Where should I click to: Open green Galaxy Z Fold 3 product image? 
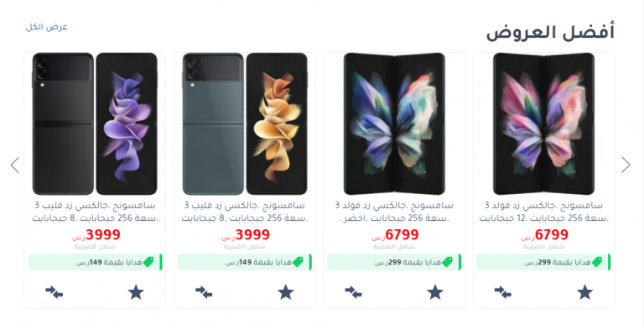pyautogui.click(x=394, y=123)
